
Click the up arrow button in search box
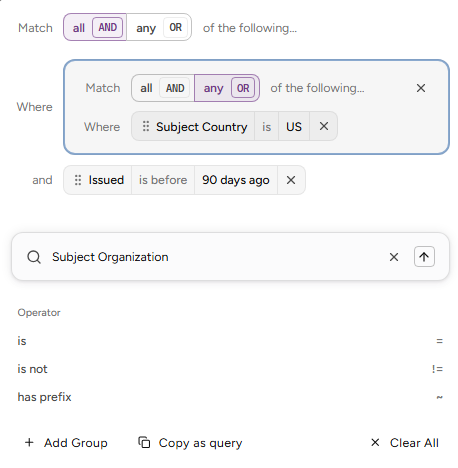pyautogui.click(x=424, y=257)
